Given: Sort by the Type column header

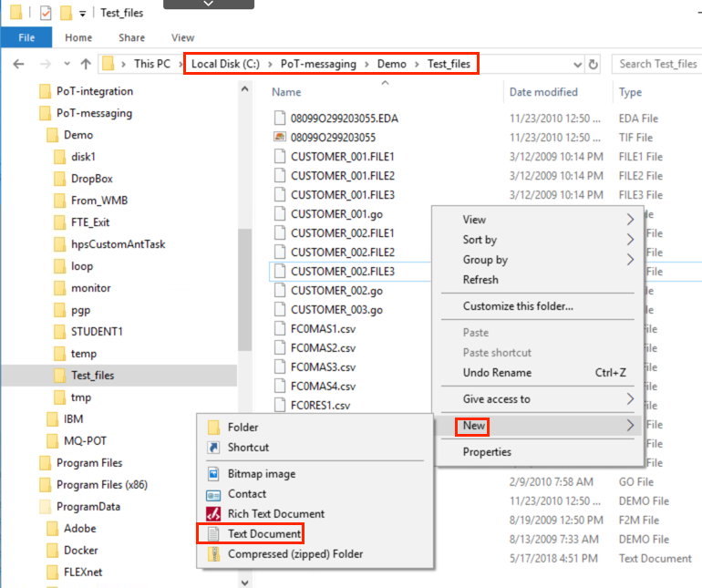Looking at the screenshot, I should point(630,92).
